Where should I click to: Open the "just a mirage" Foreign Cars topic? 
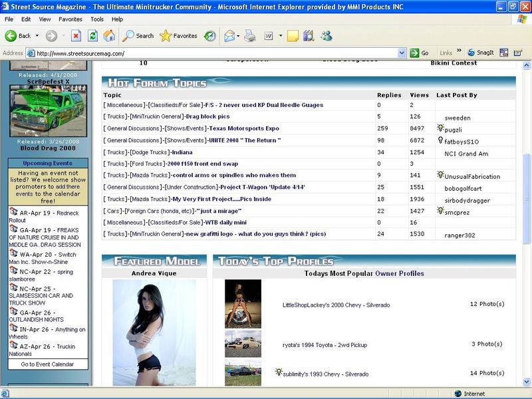pyautogui.click(x=219, y=211)
